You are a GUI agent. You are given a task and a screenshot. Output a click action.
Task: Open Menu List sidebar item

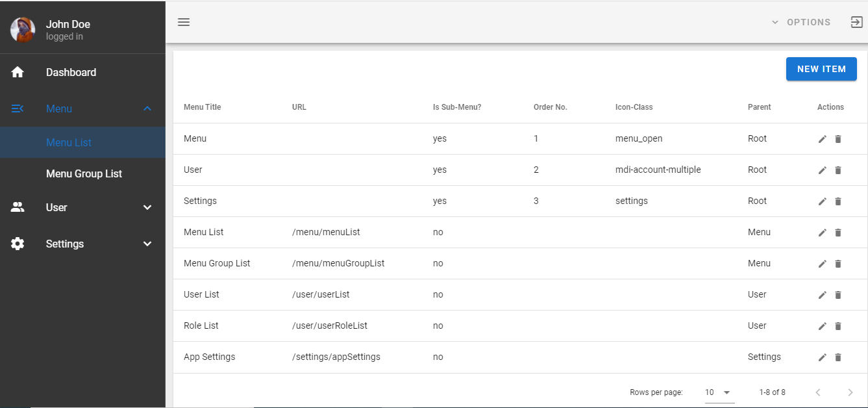pos(69,142)
